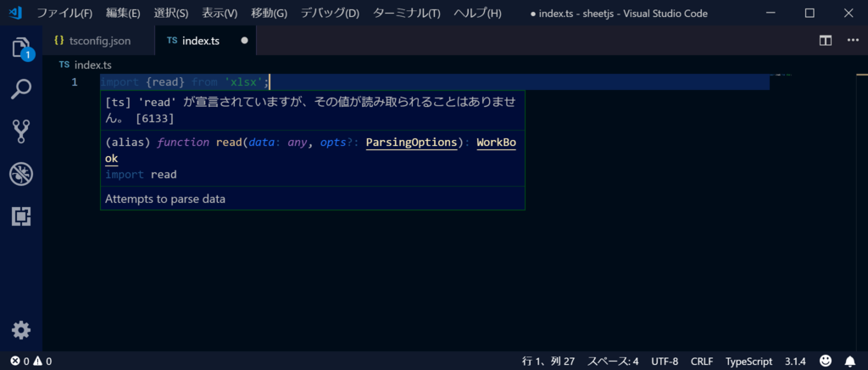Viewport: 868px width, 370px height.
Task: Show errors and warnings count panel
Action: [31, 362]
